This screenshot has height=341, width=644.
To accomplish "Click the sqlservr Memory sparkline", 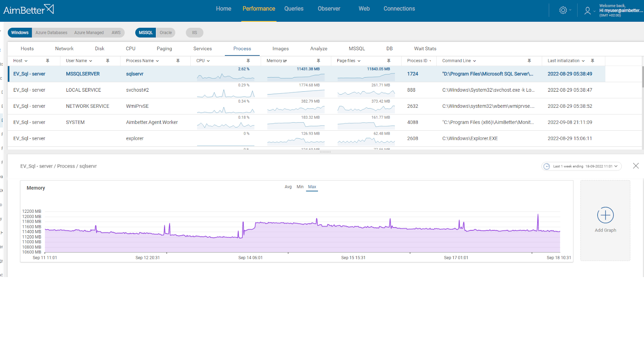I will (x=296, y=76).
